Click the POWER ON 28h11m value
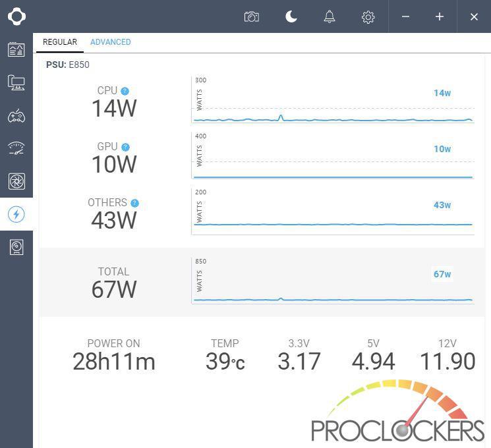The height and width of the screenshot is (448, 491). tap(114, 362)
